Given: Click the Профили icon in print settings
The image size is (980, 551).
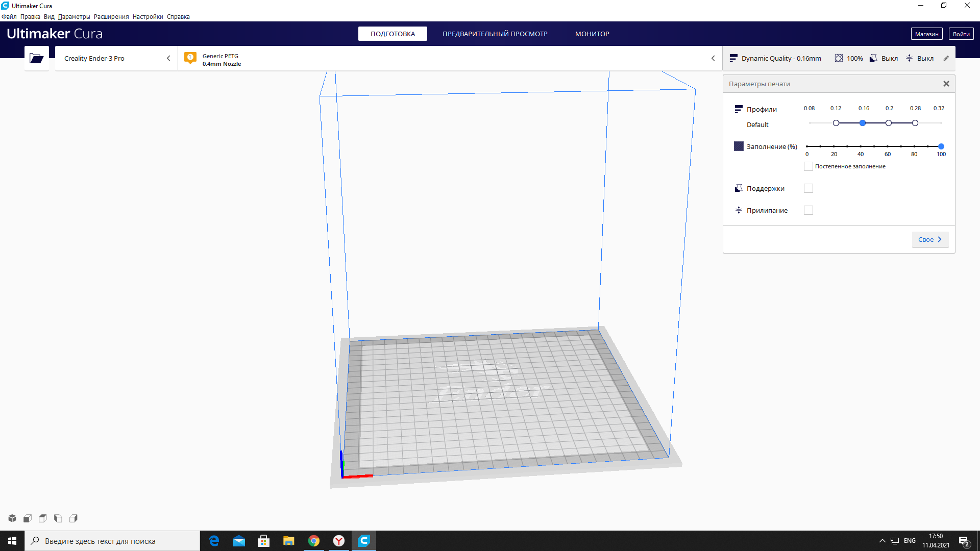Looking at the screenshot, I should pos(739,109).
